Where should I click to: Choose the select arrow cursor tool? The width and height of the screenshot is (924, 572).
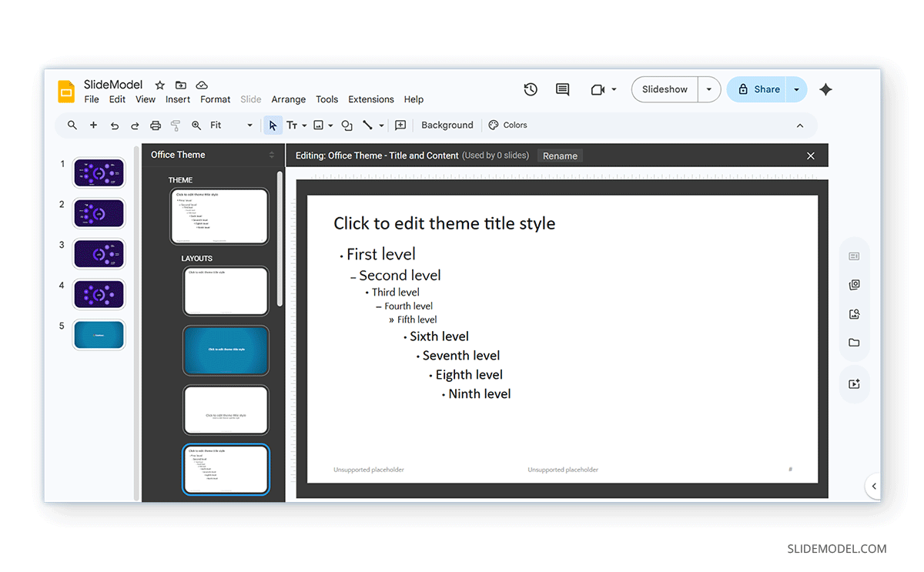pos(273,125)
